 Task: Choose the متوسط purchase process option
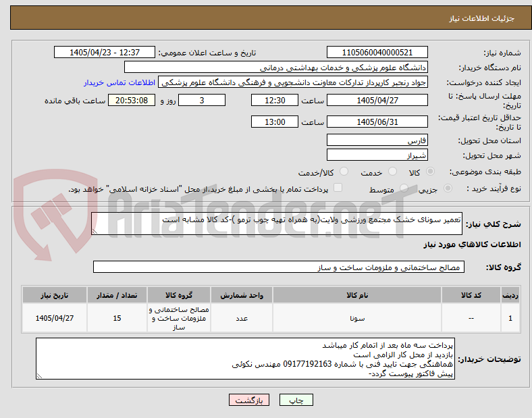pos(404,188)
